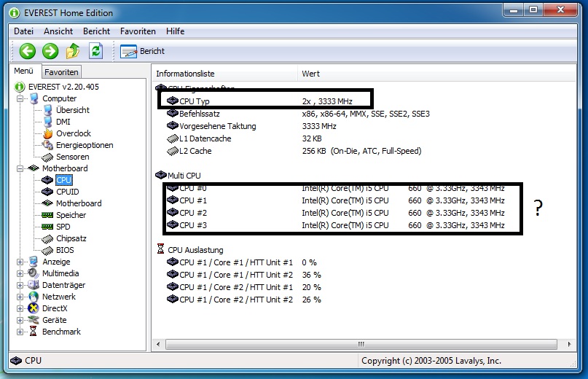Screen dimensions: 588x379
Task: Collapse the Motherboard tree branch
Action: (20, 168)
